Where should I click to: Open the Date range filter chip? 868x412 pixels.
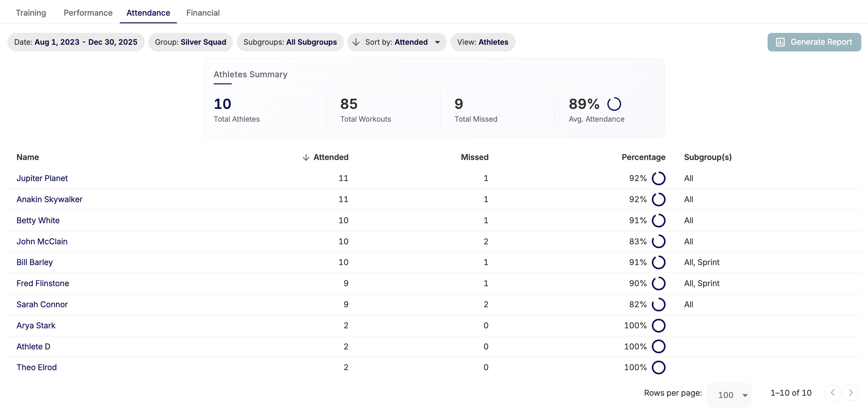(76, 42)
